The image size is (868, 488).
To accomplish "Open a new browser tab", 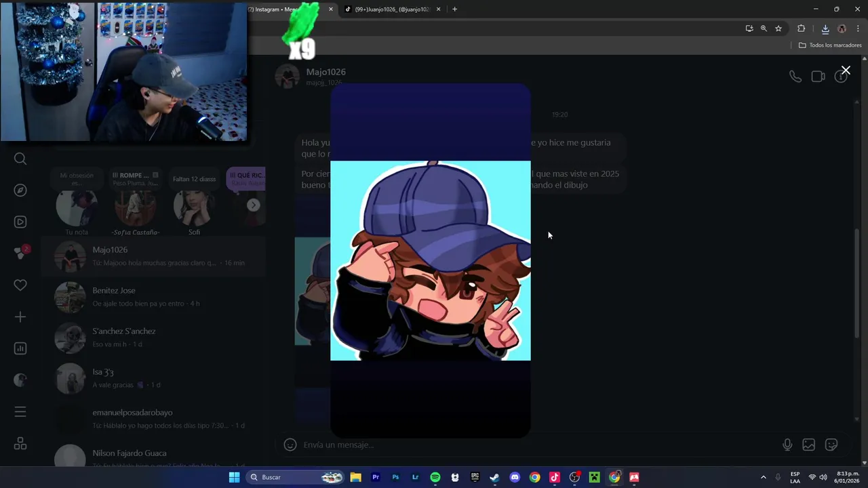I will 454,9.
